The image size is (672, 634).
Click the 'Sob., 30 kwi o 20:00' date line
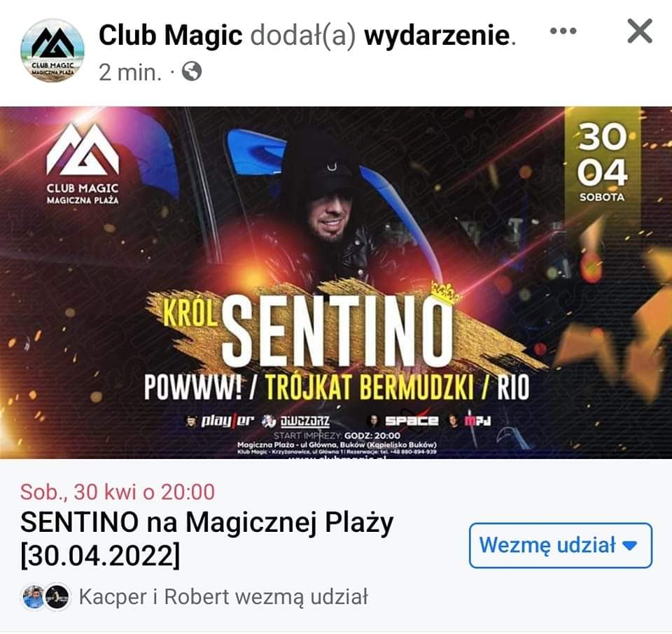(x=118, y=492)
